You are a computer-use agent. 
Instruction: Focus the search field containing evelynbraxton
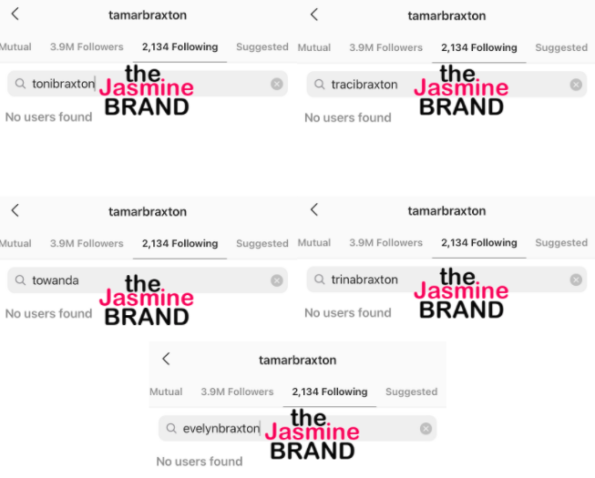pos(297,429)
